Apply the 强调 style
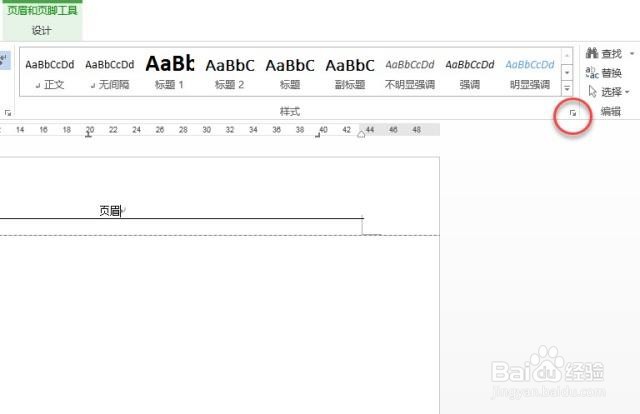Screen dimensions: 640x414 click(x=470, y=73)
